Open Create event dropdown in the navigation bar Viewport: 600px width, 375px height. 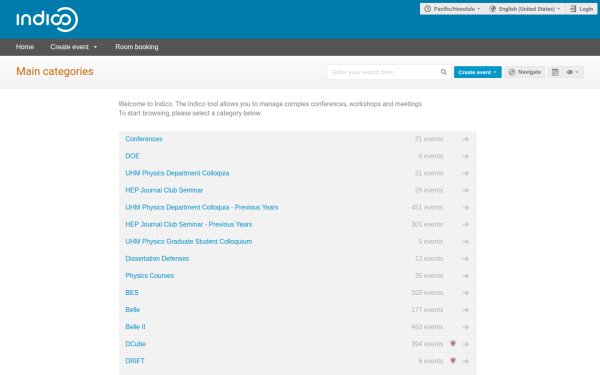pos(73,47)
